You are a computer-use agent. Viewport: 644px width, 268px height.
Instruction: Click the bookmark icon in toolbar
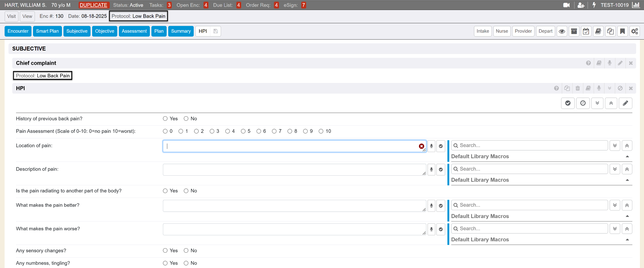pos(622,31)
